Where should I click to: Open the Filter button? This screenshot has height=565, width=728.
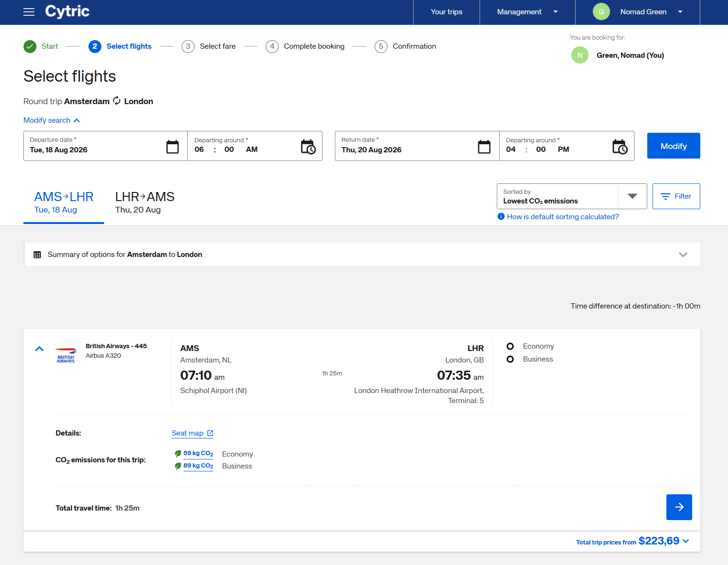tap(676, 196)
